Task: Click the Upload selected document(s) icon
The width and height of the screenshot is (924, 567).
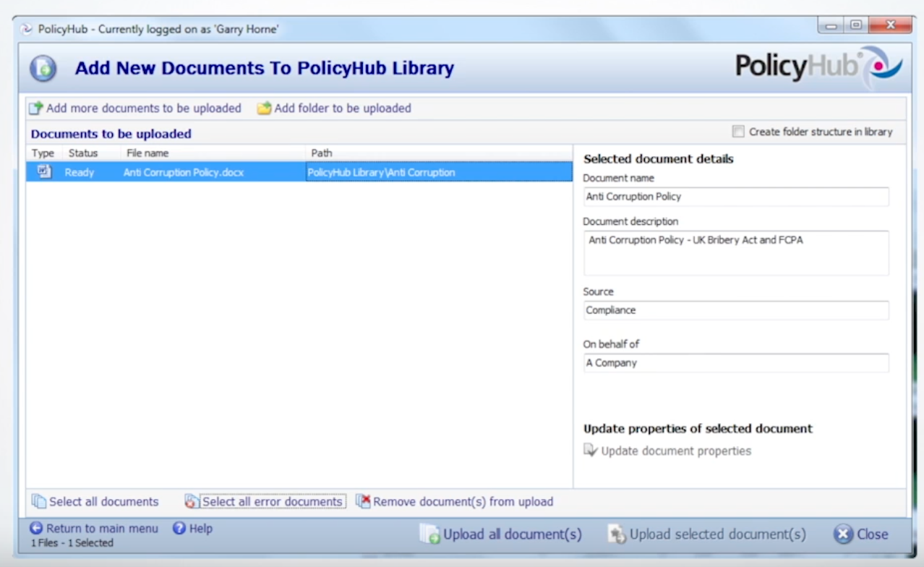Action: (618, 533)
